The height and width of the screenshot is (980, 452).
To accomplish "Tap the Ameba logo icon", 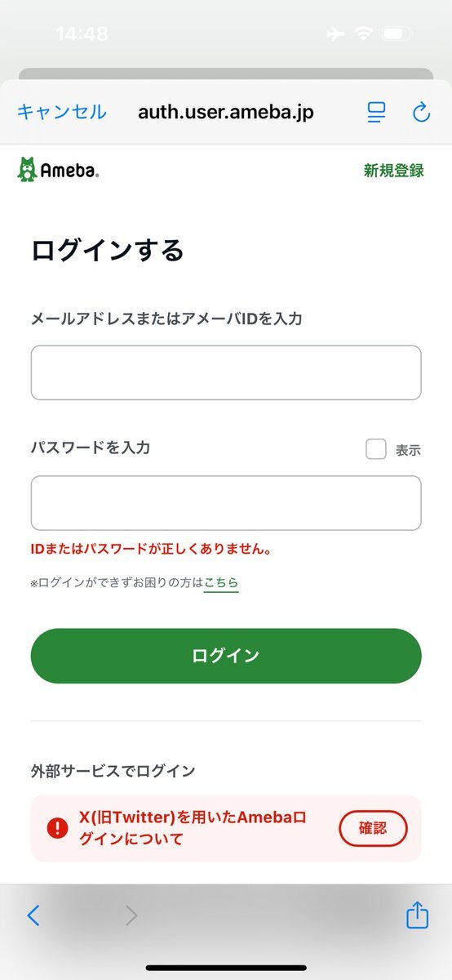I will [x=58, y=170].
